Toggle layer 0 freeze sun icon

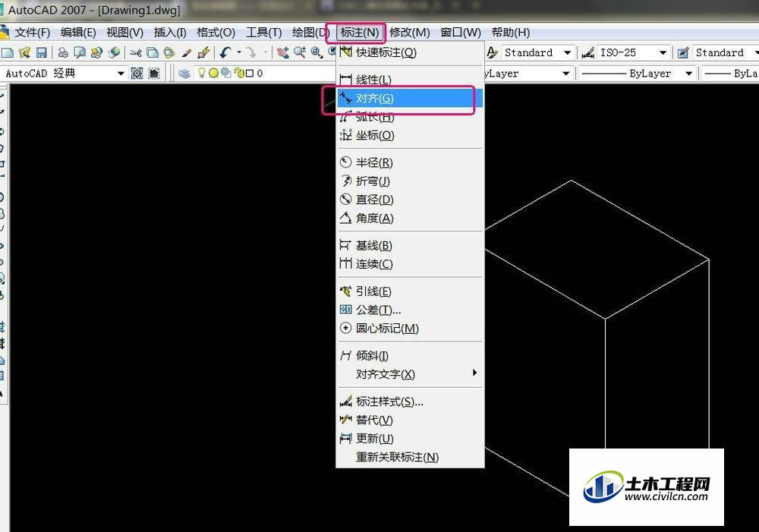[213, 73]
